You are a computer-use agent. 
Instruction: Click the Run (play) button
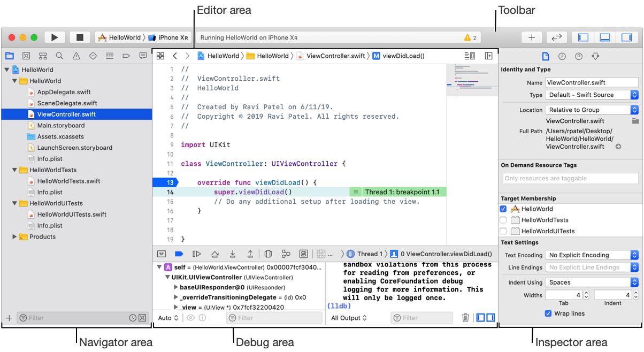(54, 37)
